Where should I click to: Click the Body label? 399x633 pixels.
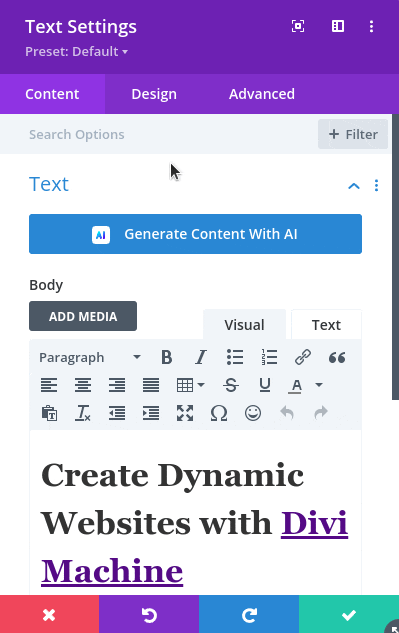click(46, 285)
